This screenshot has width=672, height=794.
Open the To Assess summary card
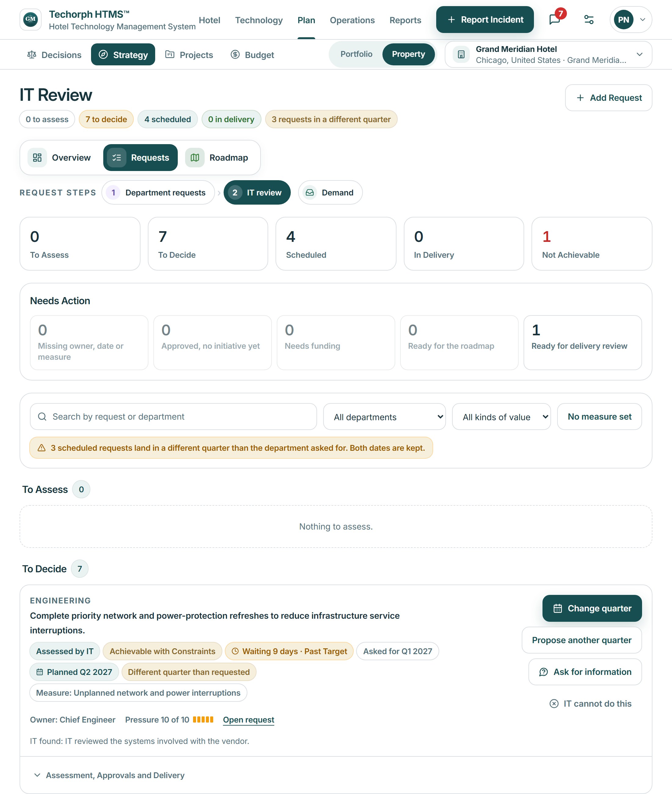(x=80, y=244)
